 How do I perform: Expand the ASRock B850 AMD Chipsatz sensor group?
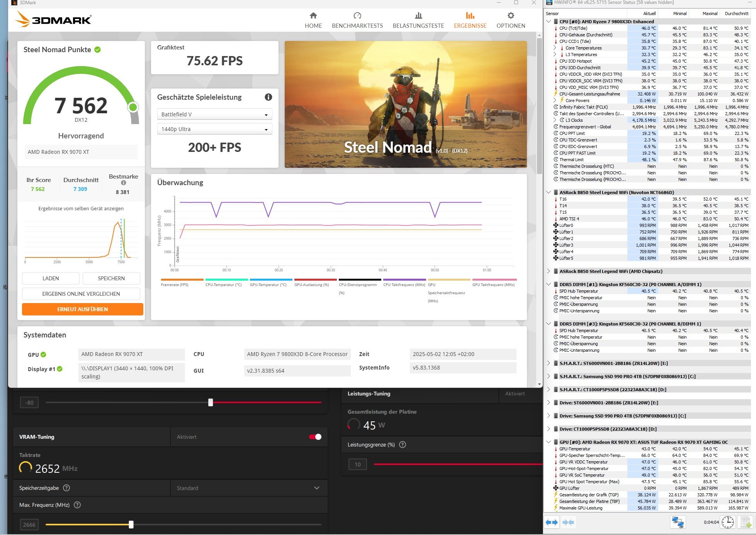pos(549,271)
